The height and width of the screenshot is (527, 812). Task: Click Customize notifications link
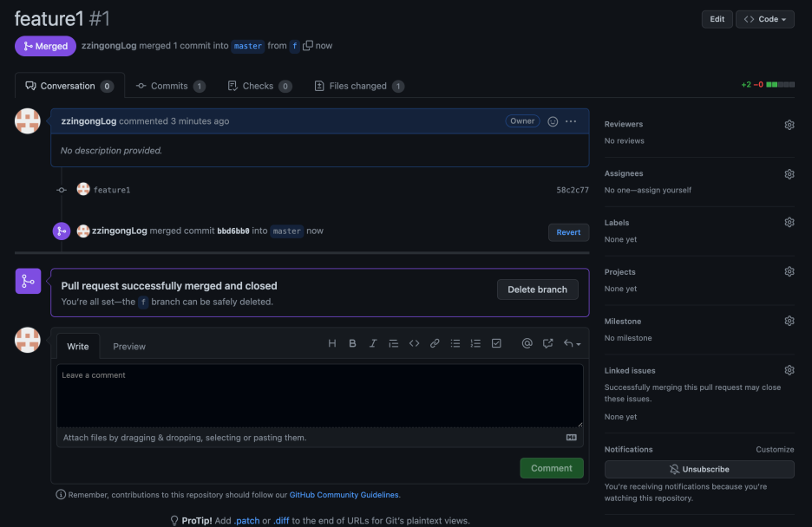click(775, 450)
